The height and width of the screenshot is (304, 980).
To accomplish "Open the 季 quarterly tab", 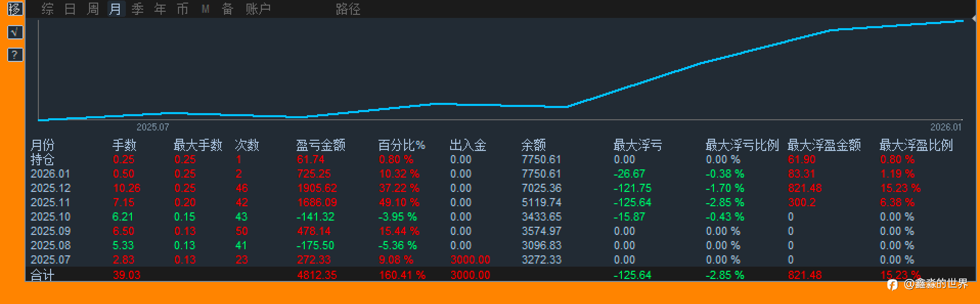I will pyautogui.click(x=138, y=9).
